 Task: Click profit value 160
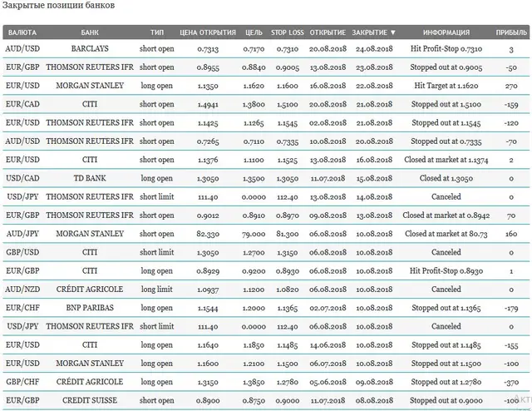[x=511, y=234]
